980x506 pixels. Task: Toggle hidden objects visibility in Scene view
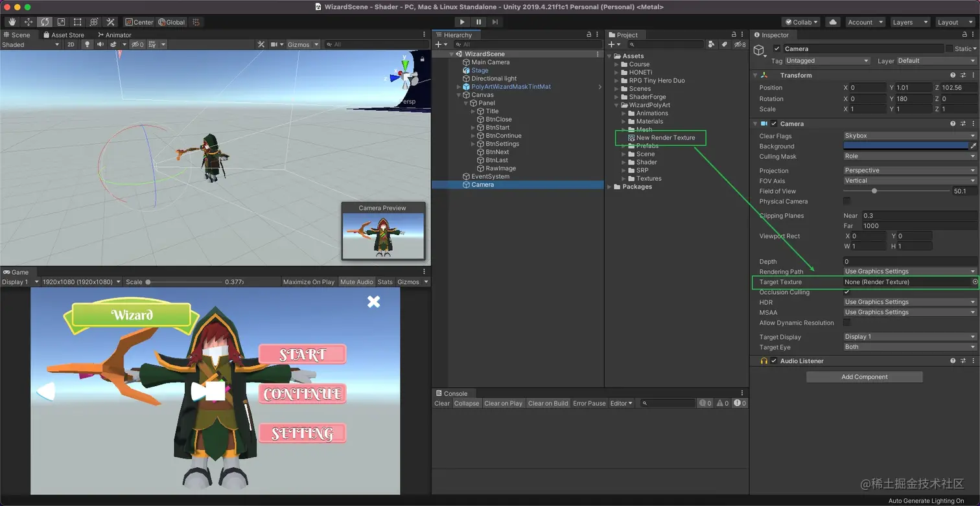pyautogui.click(x=137, y=45)
